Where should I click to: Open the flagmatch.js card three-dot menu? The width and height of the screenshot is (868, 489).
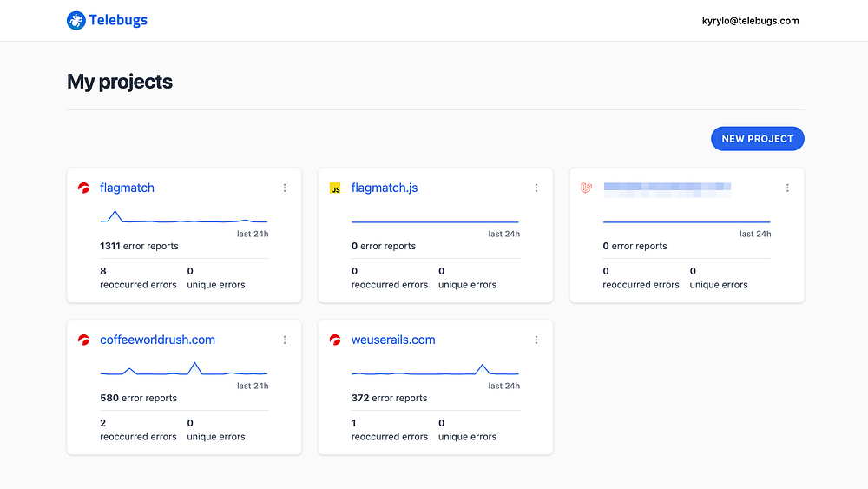(x=536, y=188)
